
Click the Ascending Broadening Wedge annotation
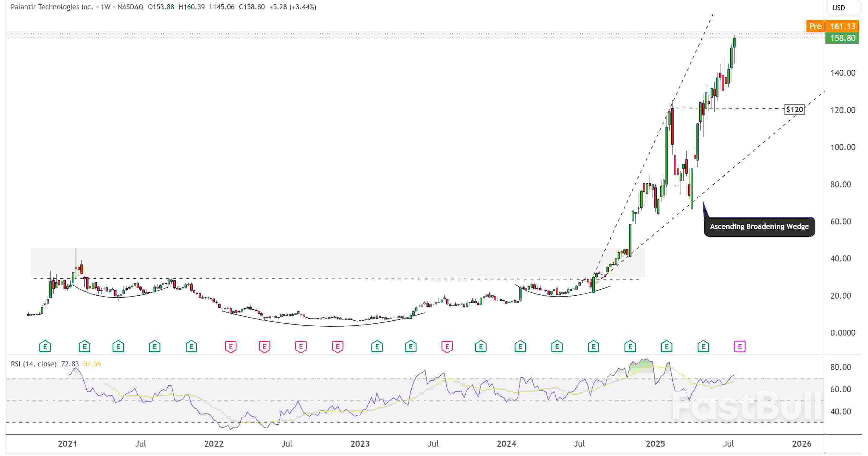click(759, 226)
